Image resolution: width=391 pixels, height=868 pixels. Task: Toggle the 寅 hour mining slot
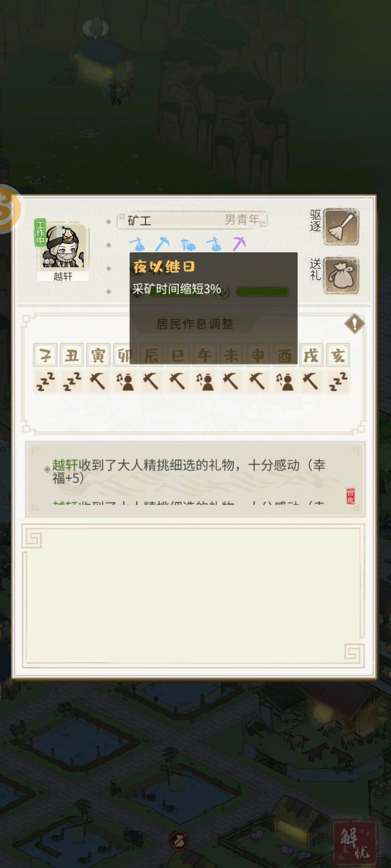coord(98,382)
